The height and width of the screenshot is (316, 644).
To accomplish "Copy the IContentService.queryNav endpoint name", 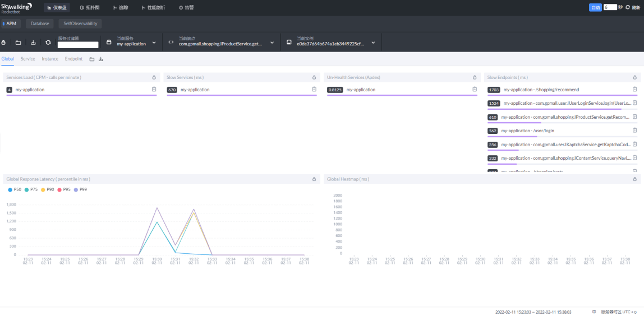I will coord(634,157).
